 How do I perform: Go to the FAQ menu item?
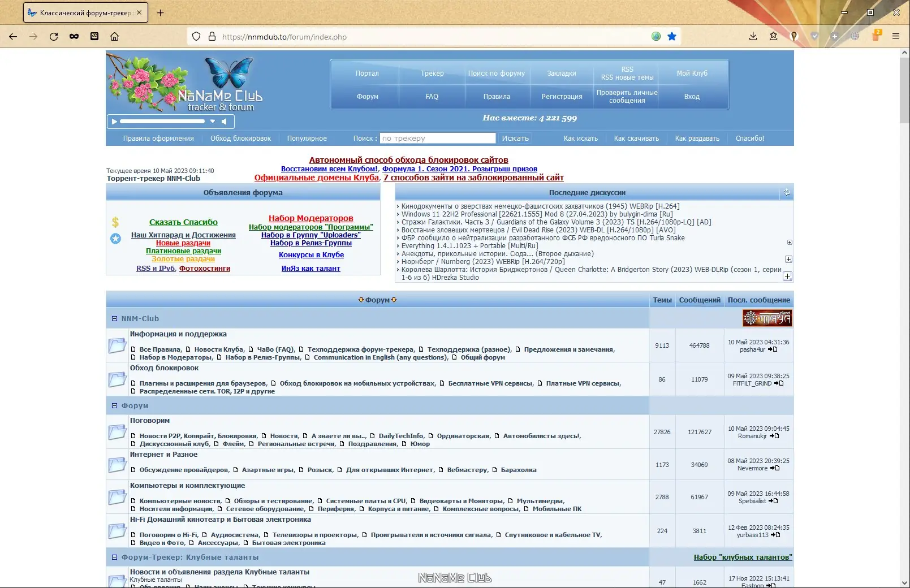click(x=432, y=97)
